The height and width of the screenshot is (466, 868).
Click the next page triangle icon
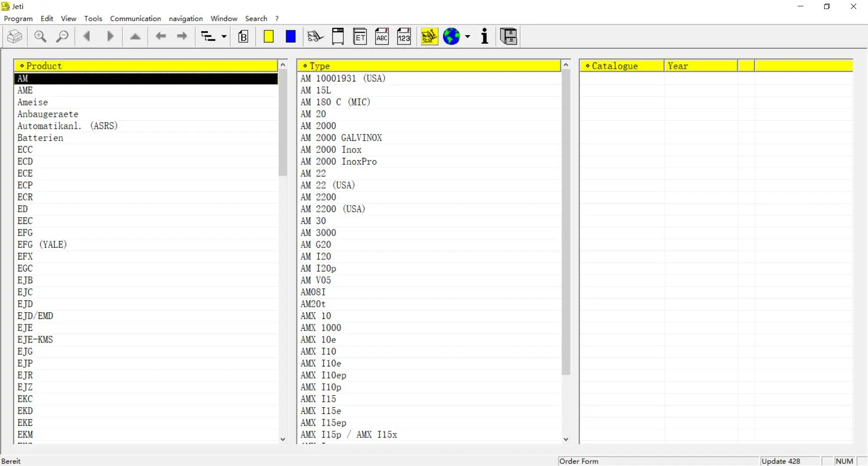point(110,36)
